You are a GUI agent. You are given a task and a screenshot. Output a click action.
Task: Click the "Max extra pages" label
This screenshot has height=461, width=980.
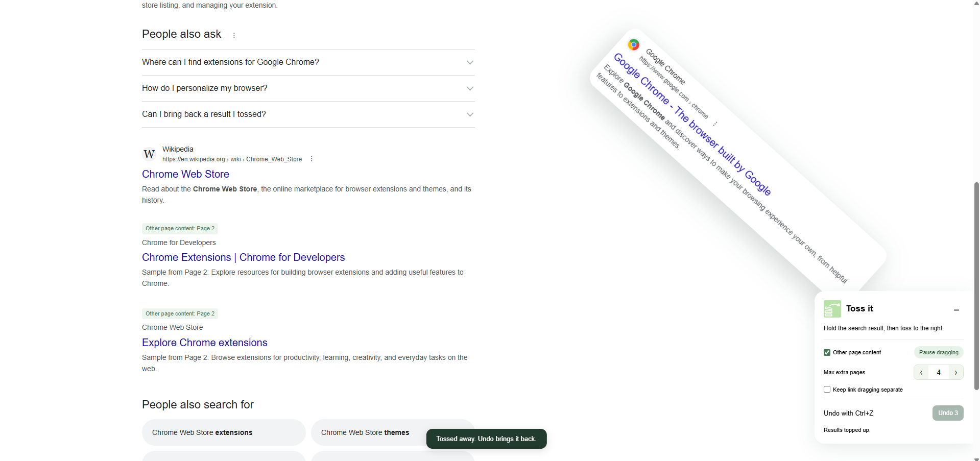pyautogui.click(x=844, y=372)
